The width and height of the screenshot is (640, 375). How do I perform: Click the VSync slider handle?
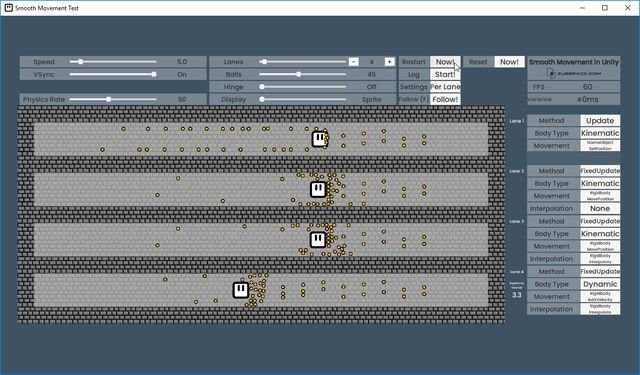tap(154, 74)
